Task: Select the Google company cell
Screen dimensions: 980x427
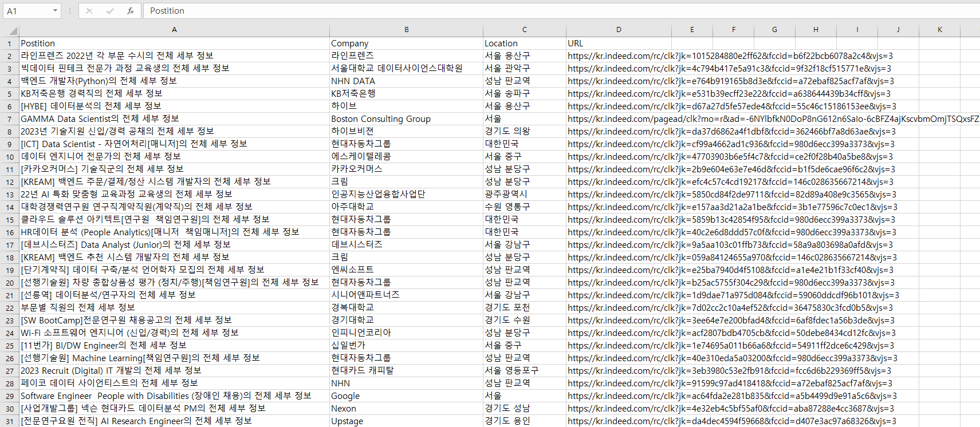Action: pos(406,396)
